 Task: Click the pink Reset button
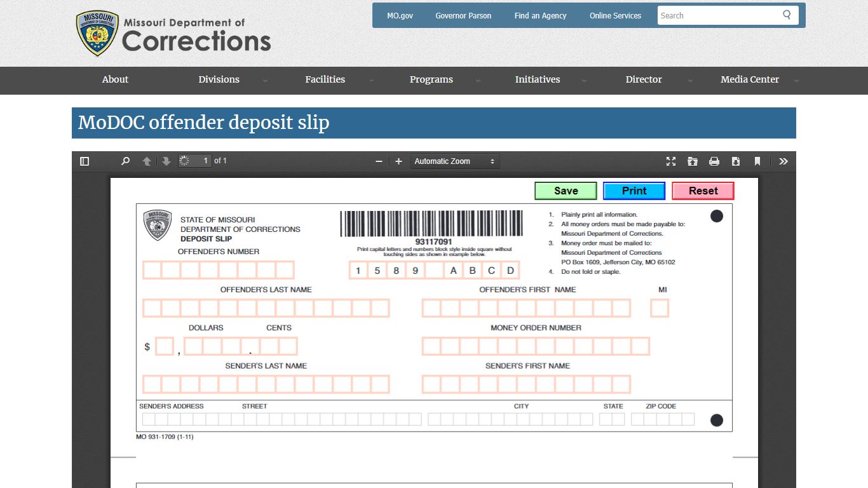(703, 191)
